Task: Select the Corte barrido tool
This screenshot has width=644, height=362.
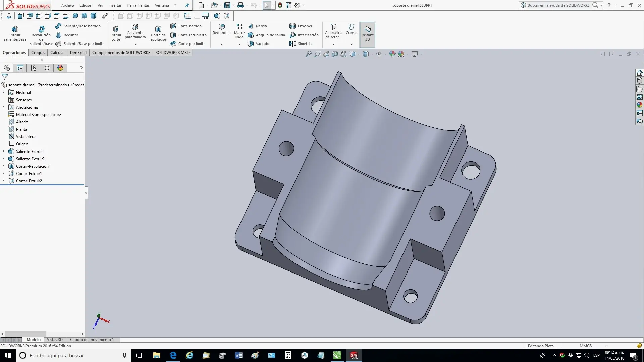Action: pos(186,26)
